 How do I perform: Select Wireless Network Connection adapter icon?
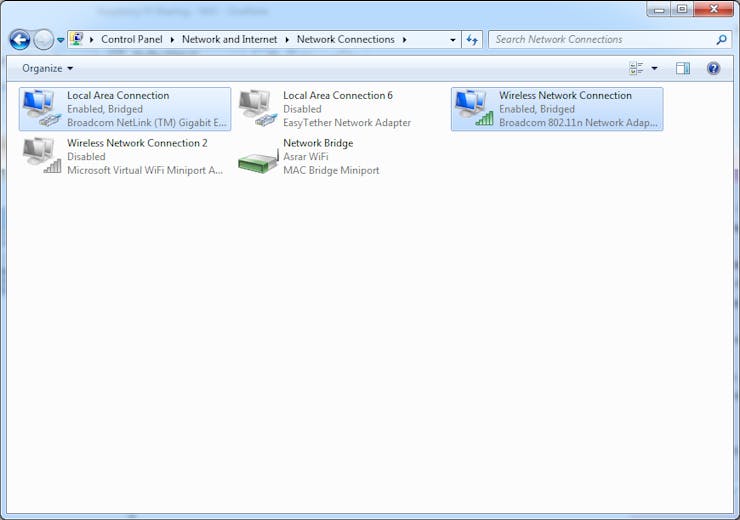click(x=474, y=109)
